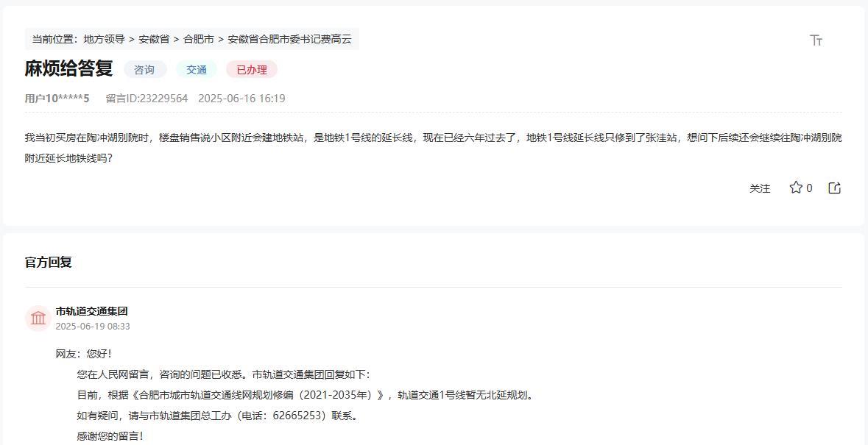Click the favorite count 0
This screenshot has height=445, width=868.
[x=809, y=188]
